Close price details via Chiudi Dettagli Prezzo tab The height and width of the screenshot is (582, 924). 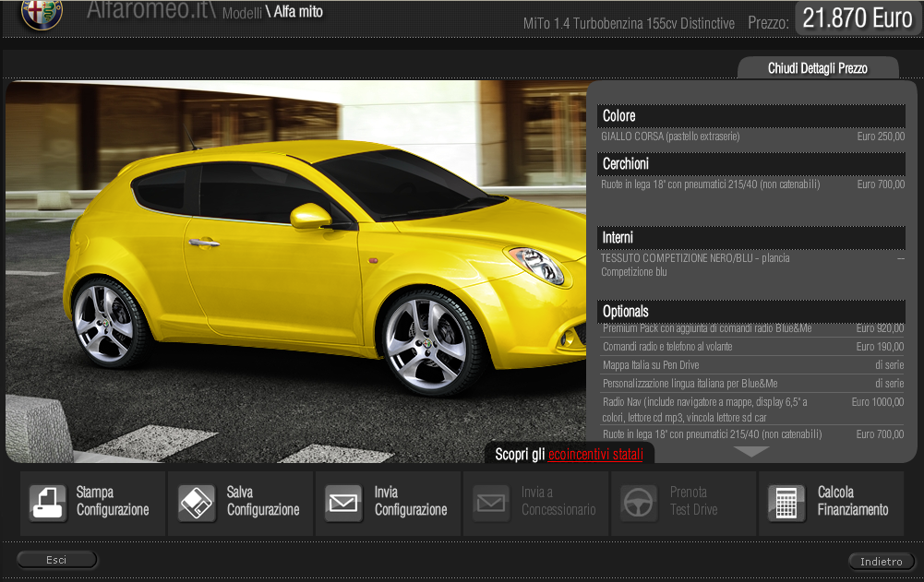tap(817, 68)
